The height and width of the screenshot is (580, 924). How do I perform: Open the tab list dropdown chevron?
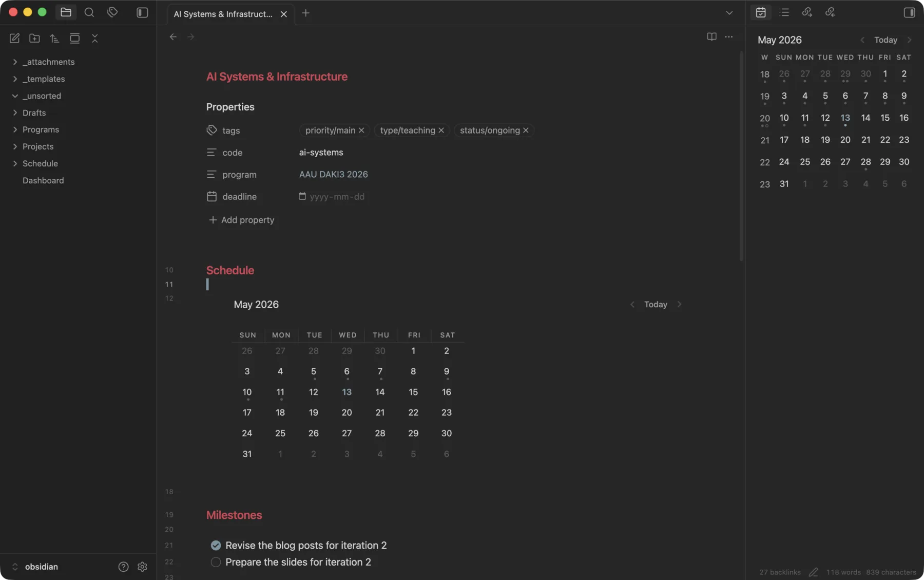(x=729, y=13)
